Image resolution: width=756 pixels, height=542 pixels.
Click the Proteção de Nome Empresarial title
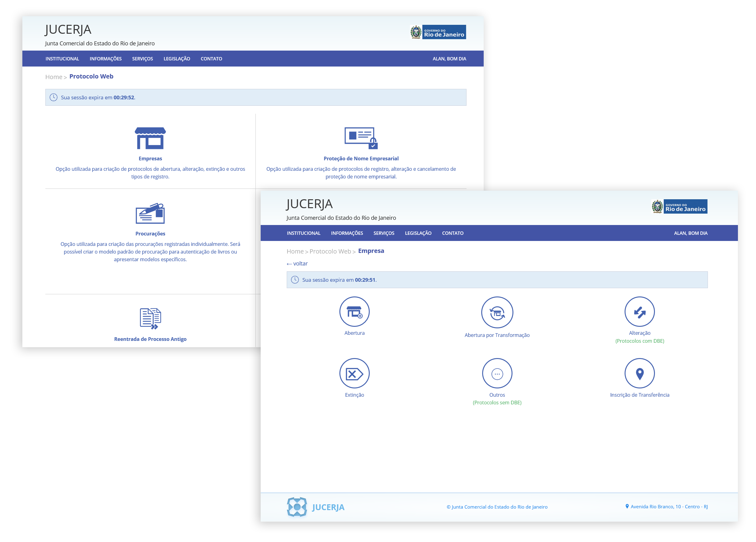click(361, 158)
